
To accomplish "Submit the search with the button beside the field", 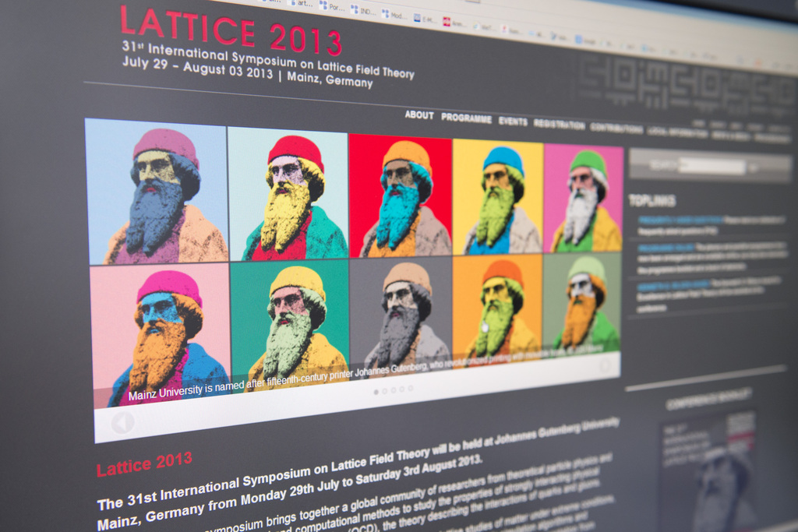I will [754, 167].
